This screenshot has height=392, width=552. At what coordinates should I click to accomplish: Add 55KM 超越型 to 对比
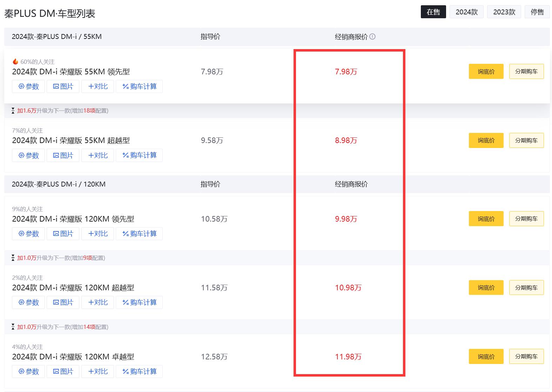point(97,155)
